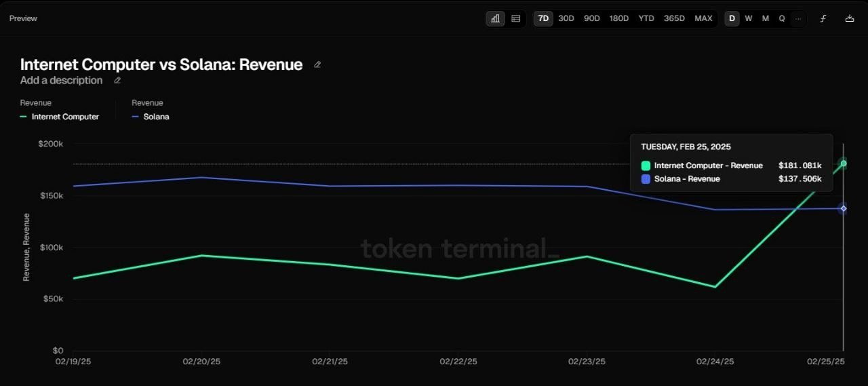Viewport: 868px width, 386px height.
Task: Edit the chart title pencil icon
Action: point(317,65)
